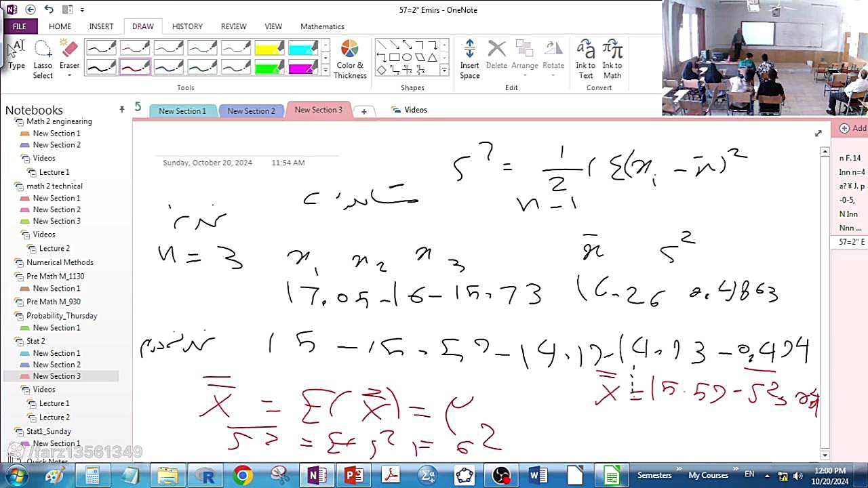Open Math 2 enginearing notebook
Image resolution: width=868 pixels, height=488 pixels.
[x=59, y=121]
